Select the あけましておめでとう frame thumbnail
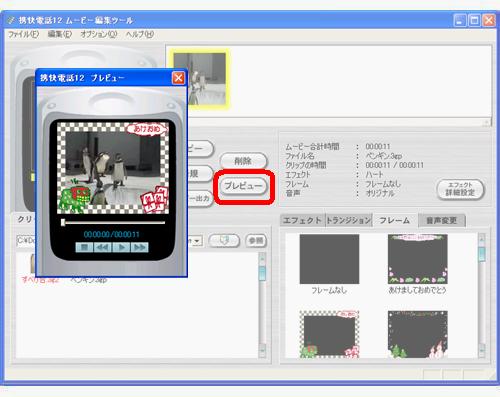500x397 pixels. click(418, 259)
